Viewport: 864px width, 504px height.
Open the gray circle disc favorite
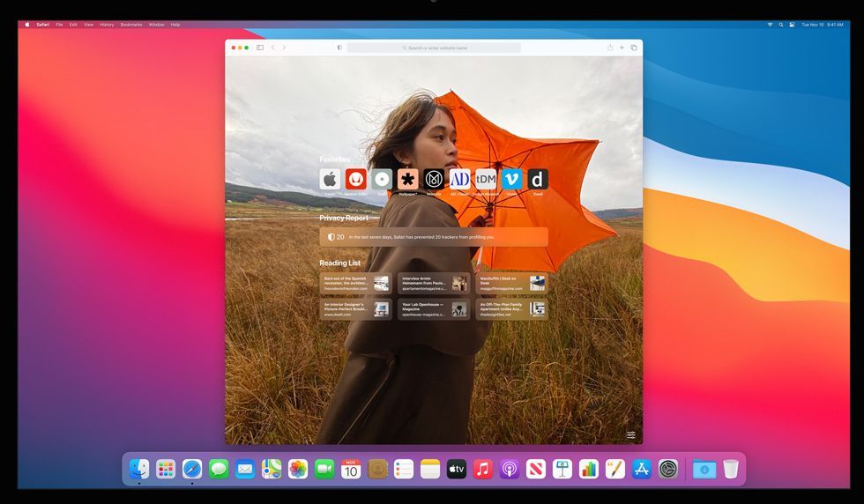pos(382,179)
